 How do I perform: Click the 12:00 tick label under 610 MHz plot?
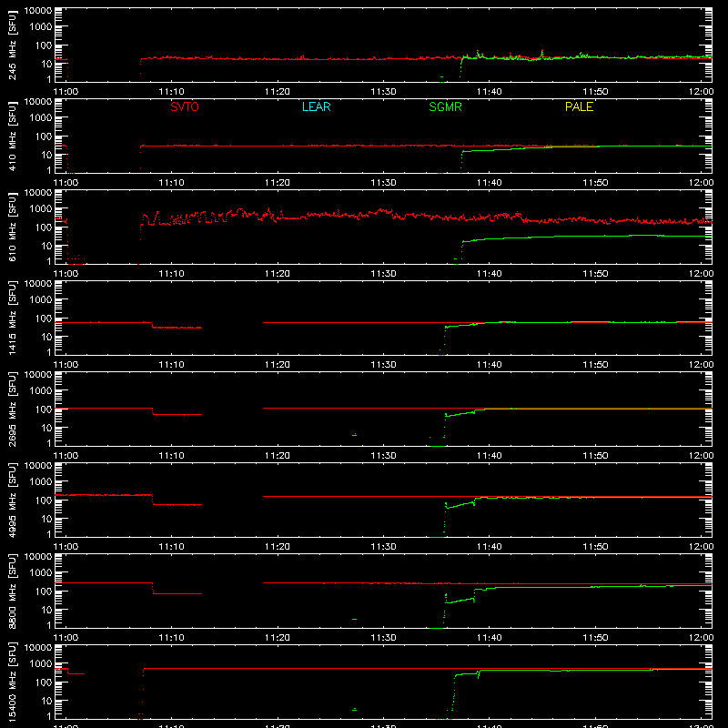point(701,274)
